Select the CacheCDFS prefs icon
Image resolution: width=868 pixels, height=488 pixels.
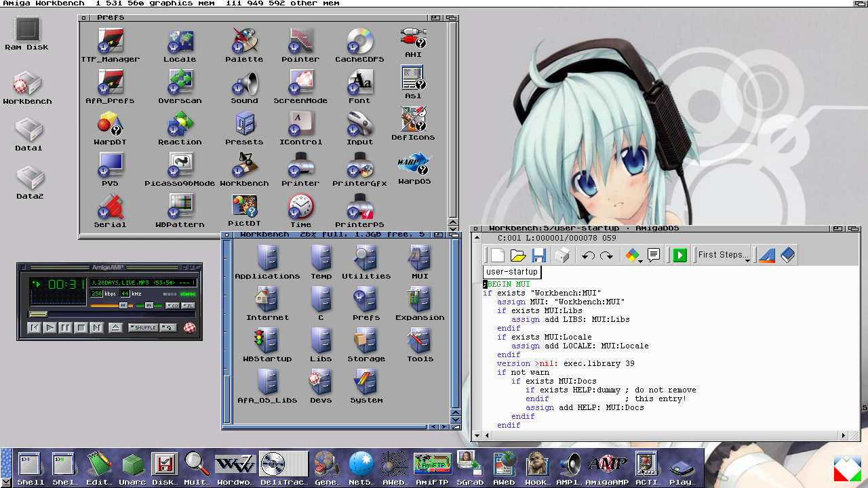[x=359, y=45]
